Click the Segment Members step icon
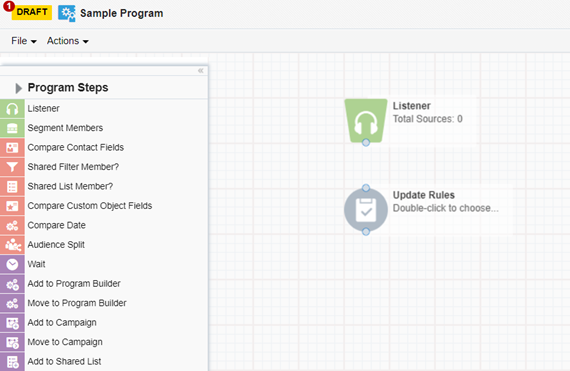This screenshot has height=371, width=570. point(12,128)
